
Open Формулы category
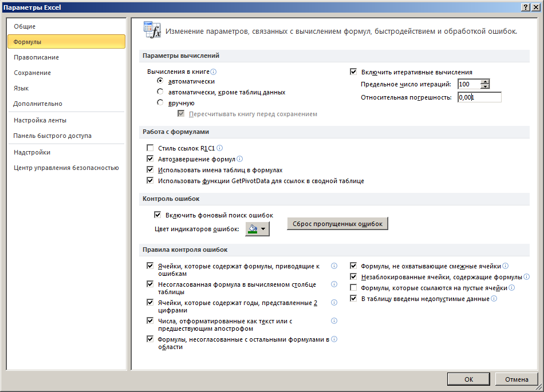[66, 42]
